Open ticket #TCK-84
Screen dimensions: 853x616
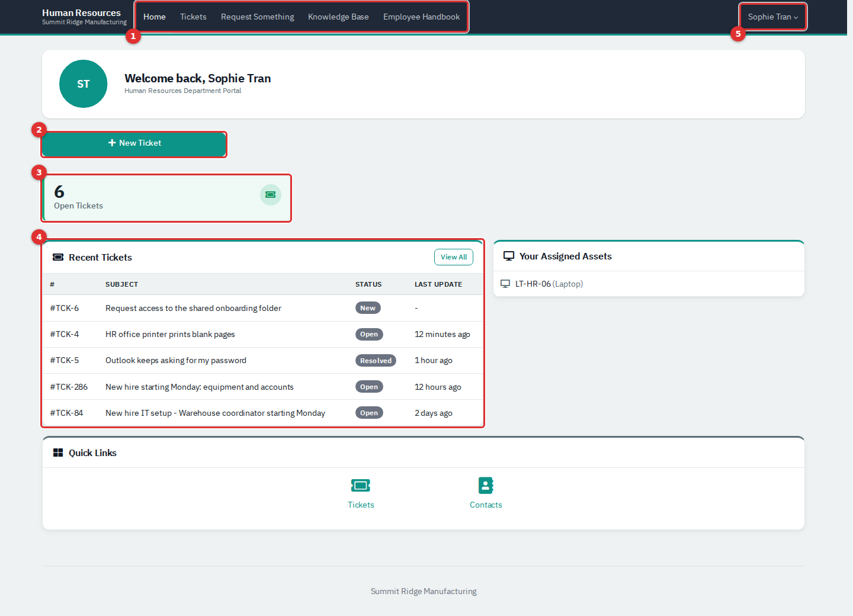coord(66,413)
